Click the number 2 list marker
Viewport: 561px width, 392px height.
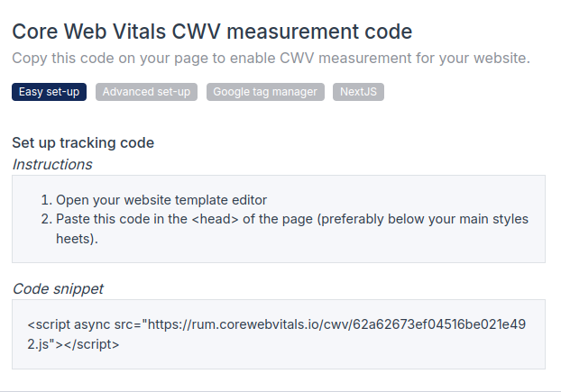(x=45, y=219)
